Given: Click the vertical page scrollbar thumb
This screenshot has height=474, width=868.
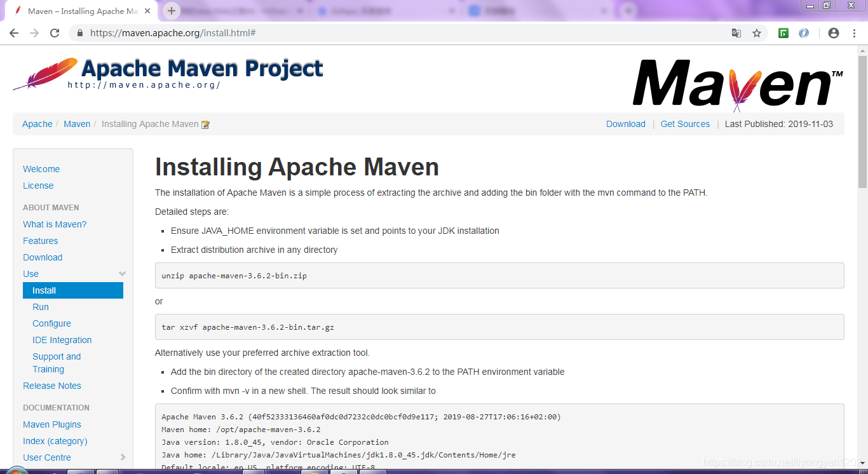Looking at the screenshot, I should pyautogui.click(x=862, y=122).
